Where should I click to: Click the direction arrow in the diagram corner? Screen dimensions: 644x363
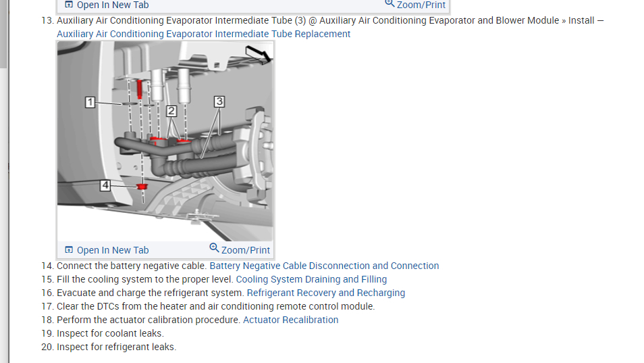[x=258, y=55]
